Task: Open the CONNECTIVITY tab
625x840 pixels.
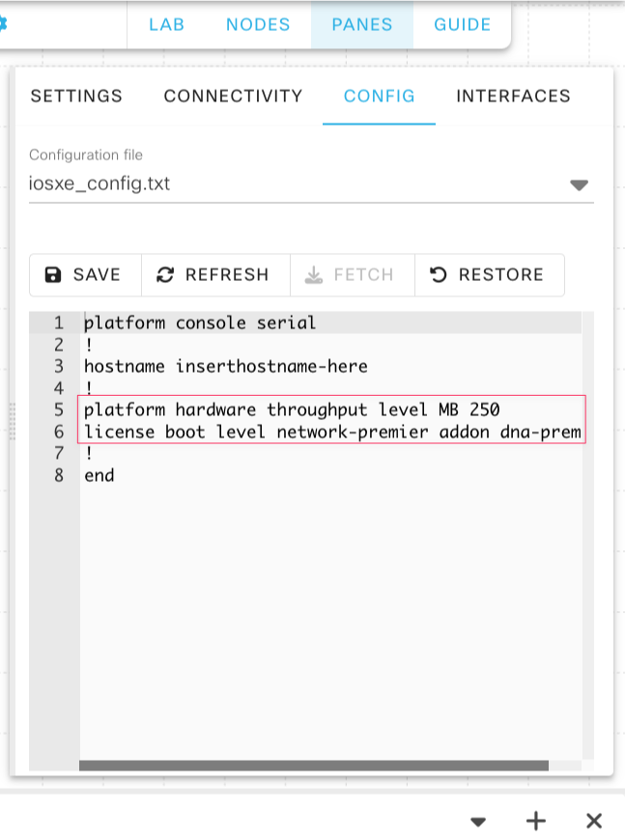Action: coord(233,96)
